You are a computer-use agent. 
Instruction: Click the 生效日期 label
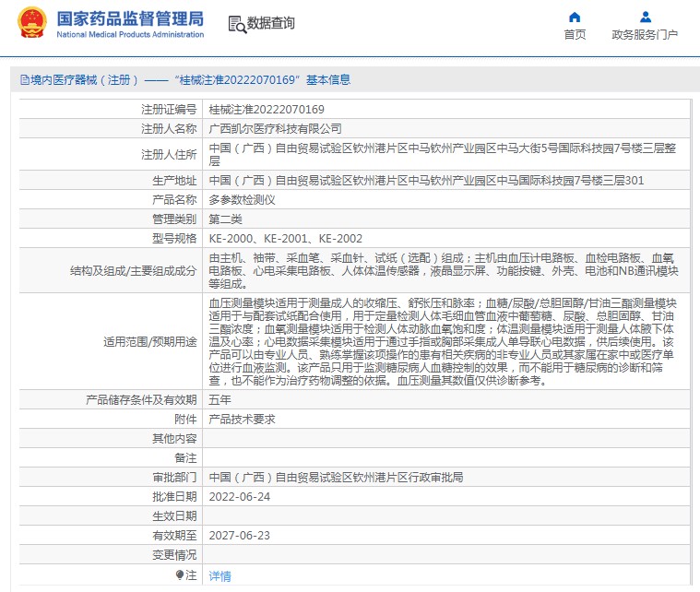174,516
